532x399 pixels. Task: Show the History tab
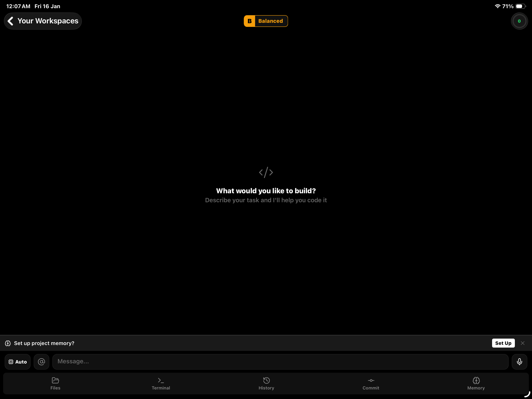tap(266, 384)
